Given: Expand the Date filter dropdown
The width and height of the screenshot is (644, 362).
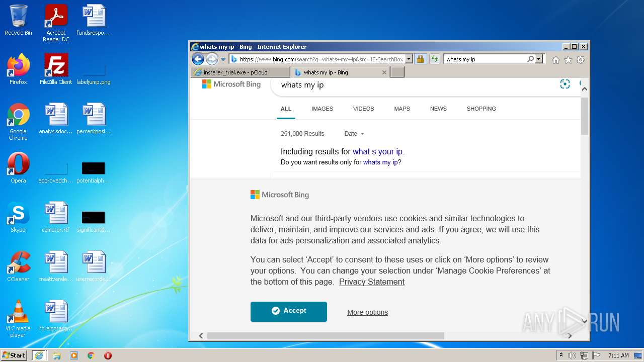Looking at the screenshot, I should tap(354, 134).
